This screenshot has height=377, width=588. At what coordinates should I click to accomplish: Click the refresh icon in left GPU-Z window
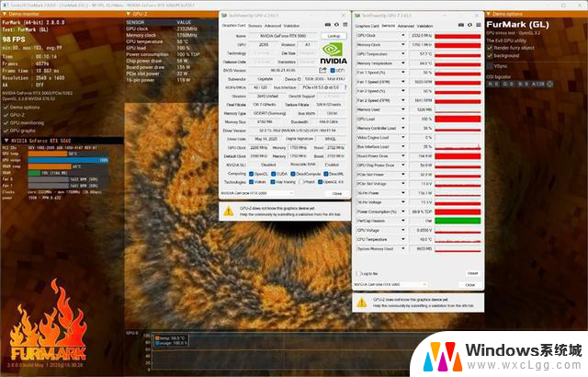tap(336, 25)
